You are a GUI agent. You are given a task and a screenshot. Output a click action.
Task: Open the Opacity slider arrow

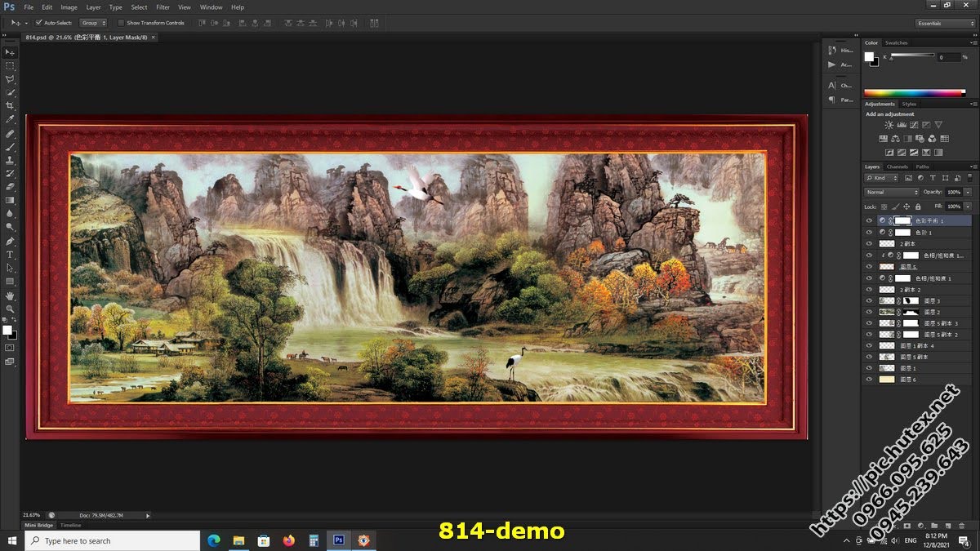pos(969,192)
